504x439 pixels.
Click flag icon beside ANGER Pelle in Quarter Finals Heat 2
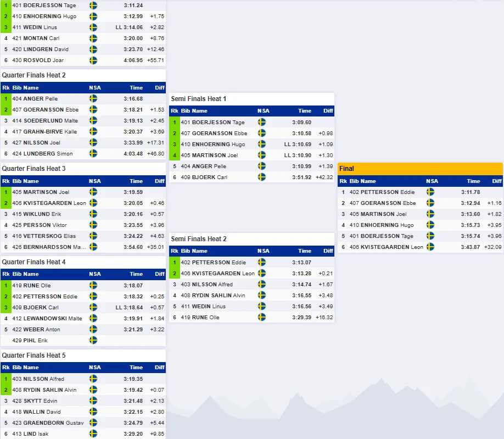click(x=93, y=99)
